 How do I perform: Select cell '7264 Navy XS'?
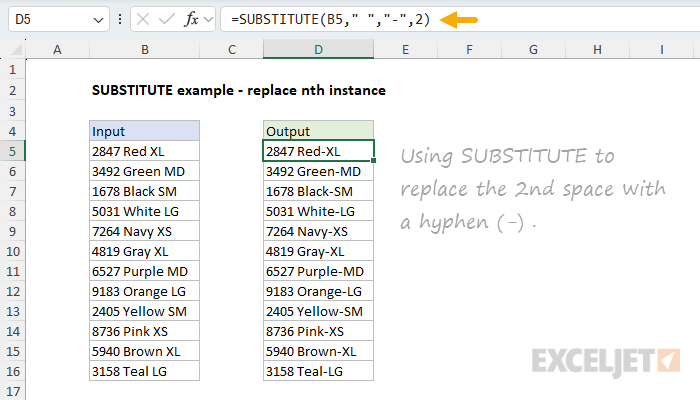click(145, 231)
